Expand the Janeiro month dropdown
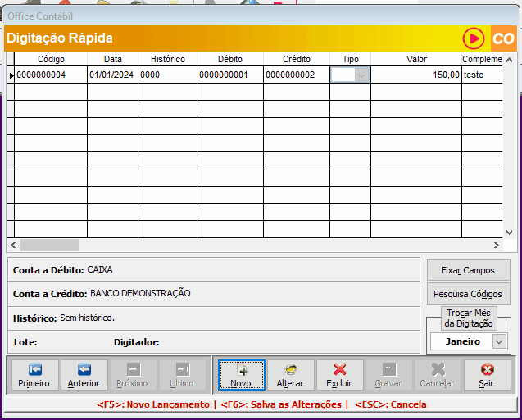Image resolution: width=522 pixels, height=420 pixels. click(x=499, y=341)
